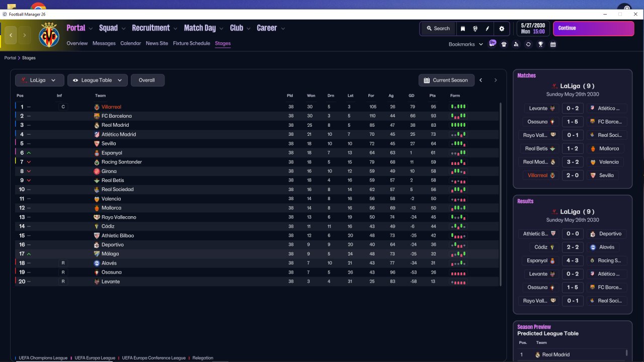Open Villarreal team link in table
The image size is (644, 362).
point(111,107)
